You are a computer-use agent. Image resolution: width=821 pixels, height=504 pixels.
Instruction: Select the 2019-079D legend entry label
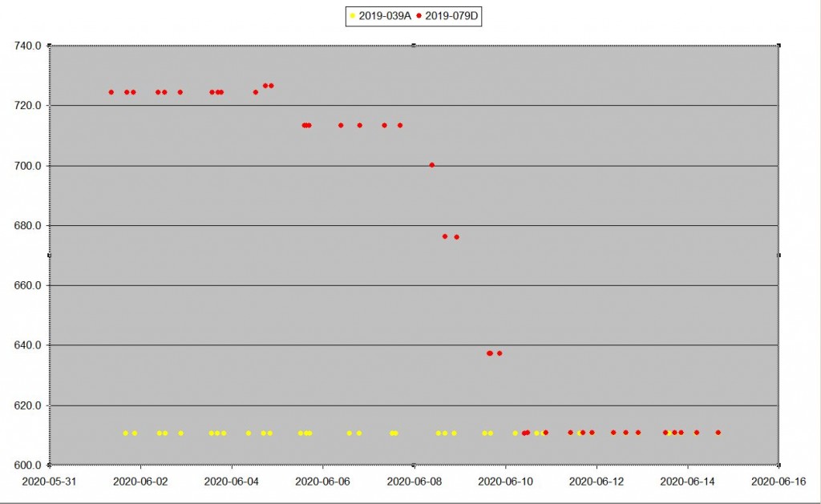(452, 15)
